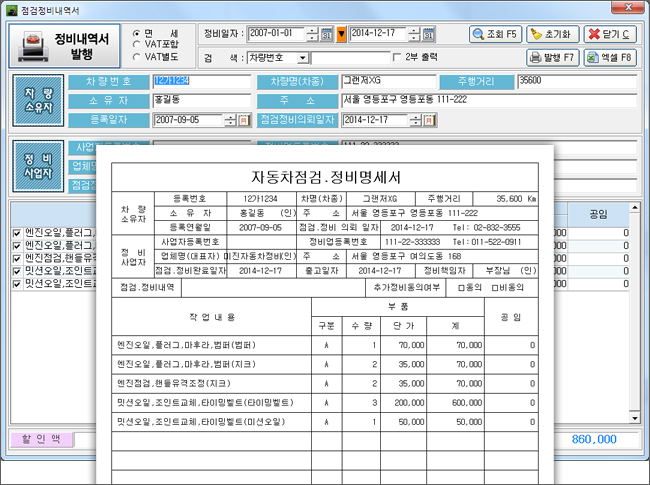The image size is (650, 485).
Task: Enable the 2부 출력 checkbox
Action: click(397, 57)
